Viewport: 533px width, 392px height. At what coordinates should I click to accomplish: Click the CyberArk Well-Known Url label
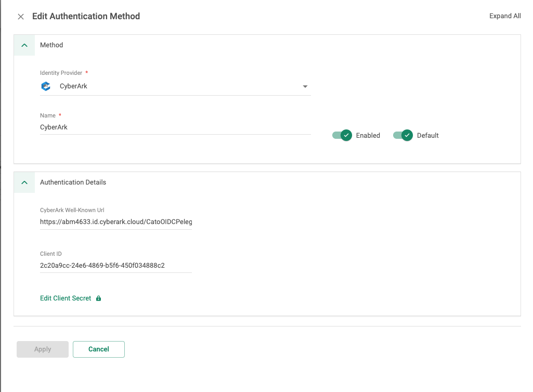tap(72, 210)
